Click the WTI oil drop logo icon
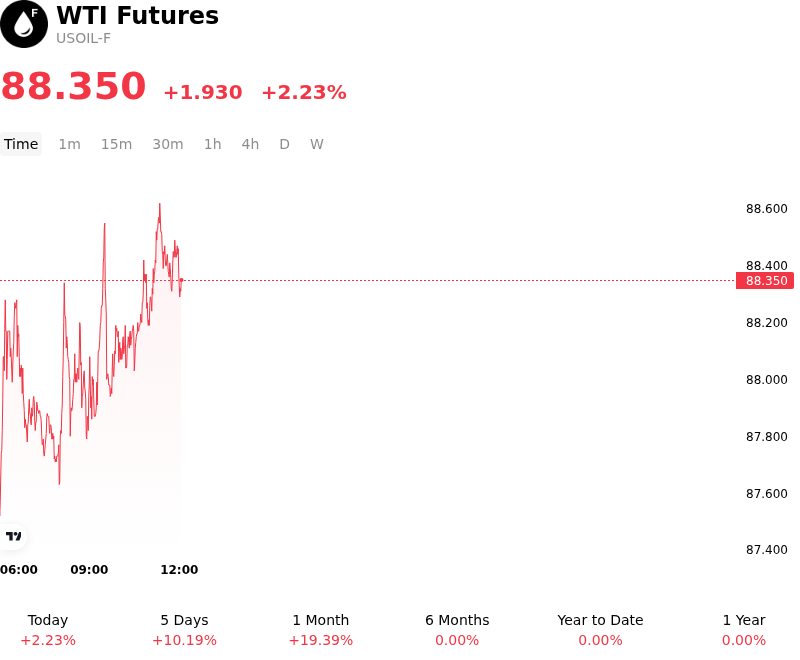The width and height of the screenshot is (800, 660). point(23,24)
